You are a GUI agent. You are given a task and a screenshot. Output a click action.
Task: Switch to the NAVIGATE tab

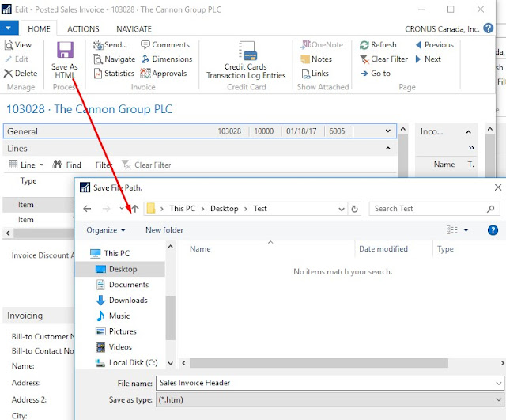[134, 28]
